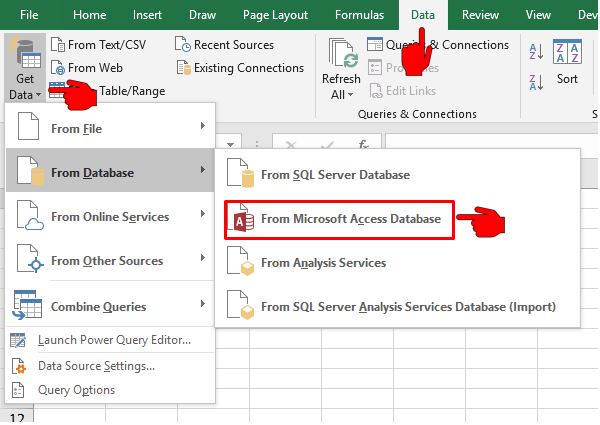Click the From Text/CSV icon
This screenshot has width=600, height=425.
58,45
